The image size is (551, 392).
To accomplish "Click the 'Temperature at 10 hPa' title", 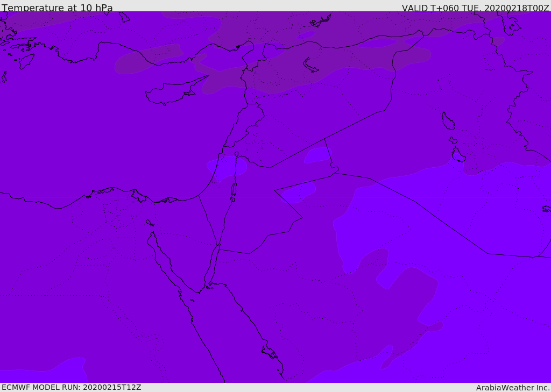I will coord(57,8).
